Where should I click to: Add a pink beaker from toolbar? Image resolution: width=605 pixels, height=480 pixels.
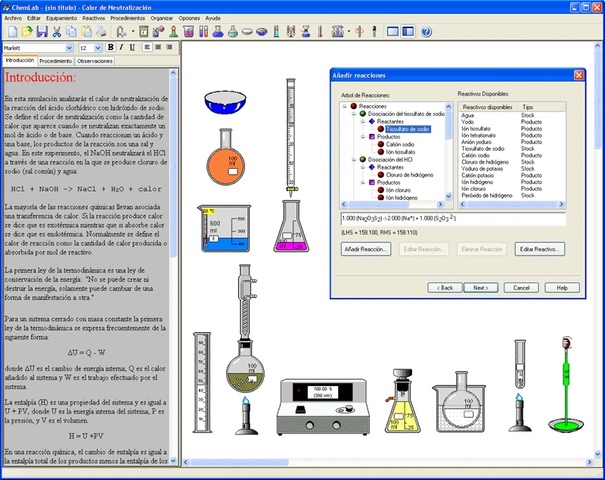pos(188,32)
